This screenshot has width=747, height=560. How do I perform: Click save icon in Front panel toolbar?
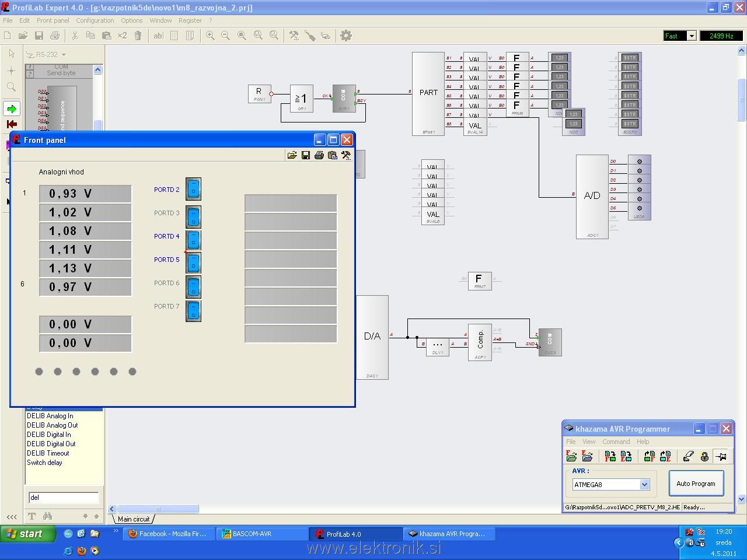[x=305, y=155]
